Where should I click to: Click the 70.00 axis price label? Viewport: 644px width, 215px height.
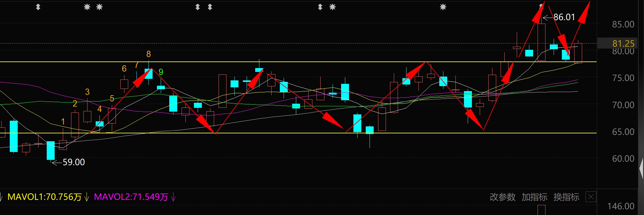click(623, 105)
